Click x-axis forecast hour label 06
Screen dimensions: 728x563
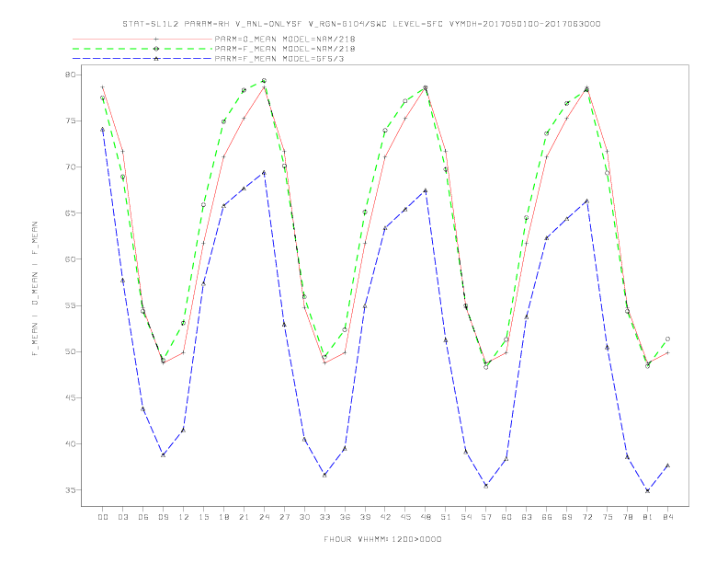pos(143,517)
